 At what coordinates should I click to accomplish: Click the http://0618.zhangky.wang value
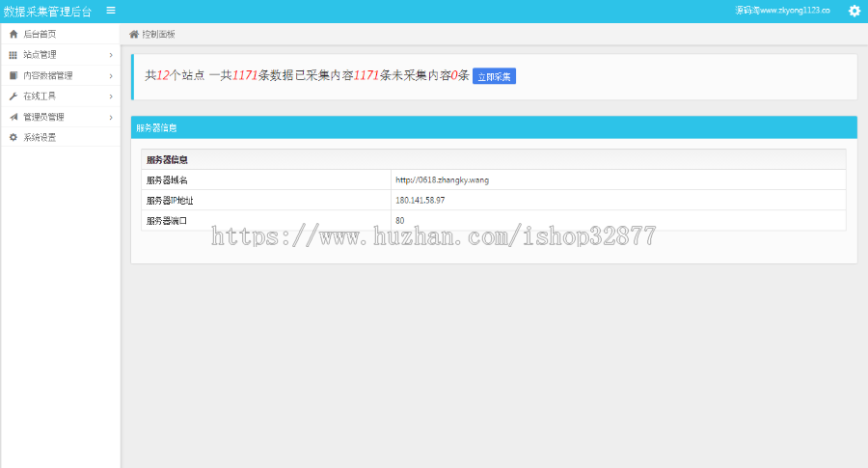coord(443,180)
